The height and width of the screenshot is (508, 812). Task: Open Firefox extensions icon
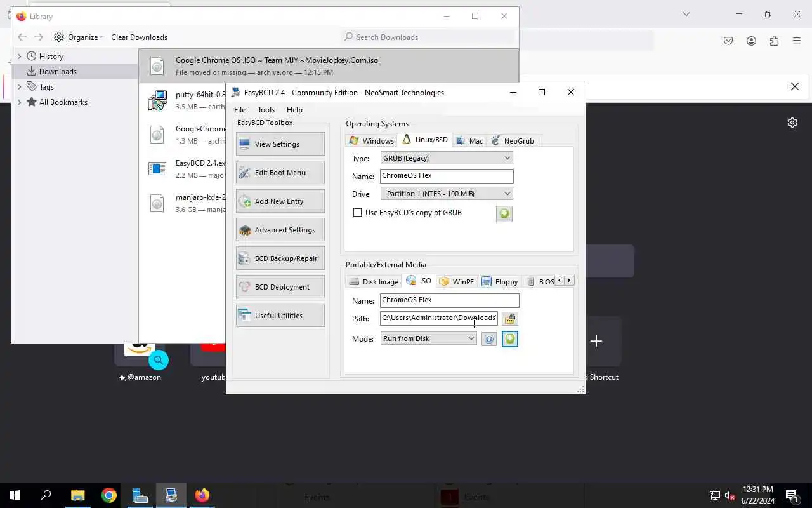pos(774,41)
